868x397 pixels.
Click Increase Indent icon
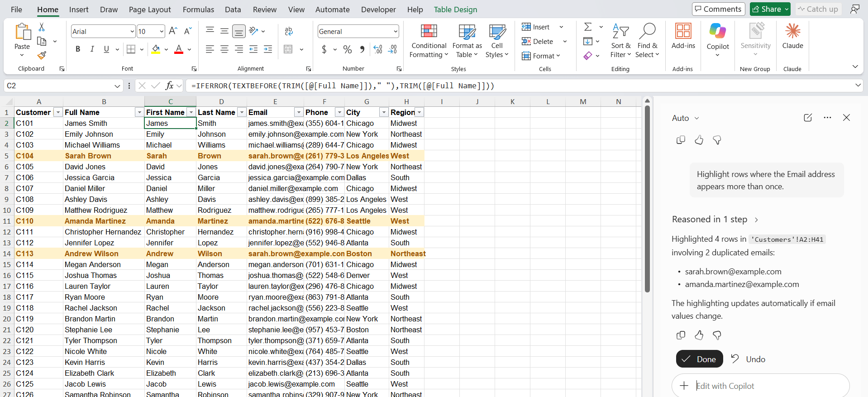(x=268, y=49)
